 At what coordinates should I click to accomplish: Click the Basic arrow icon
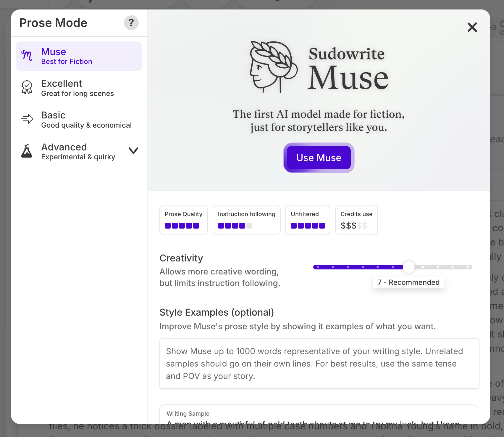point(27,119)
